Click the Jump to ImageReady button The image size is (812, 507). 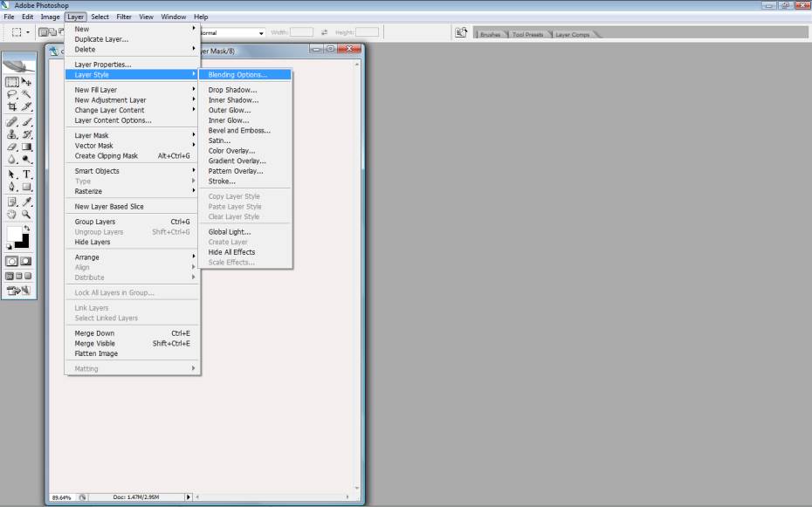(x=18, y=291)
